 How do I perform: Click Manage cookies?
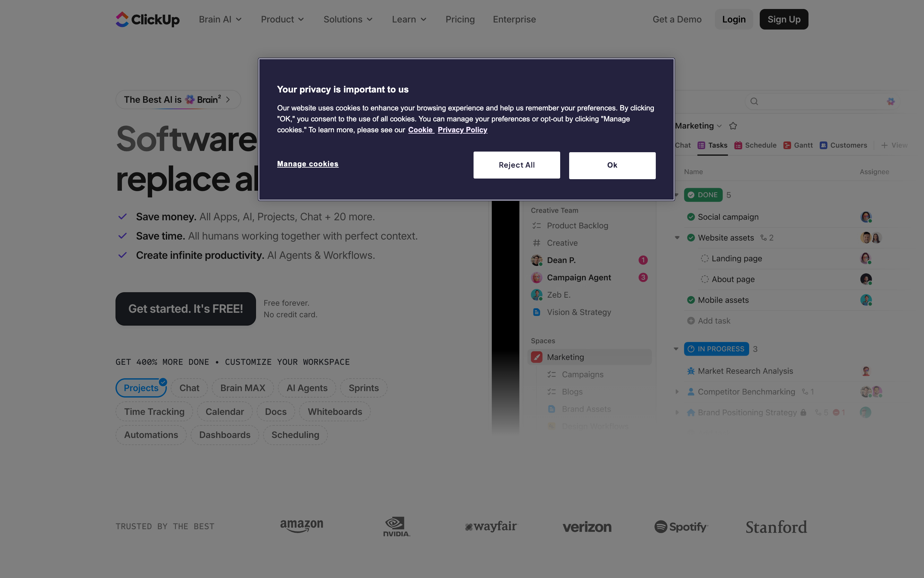308,164
